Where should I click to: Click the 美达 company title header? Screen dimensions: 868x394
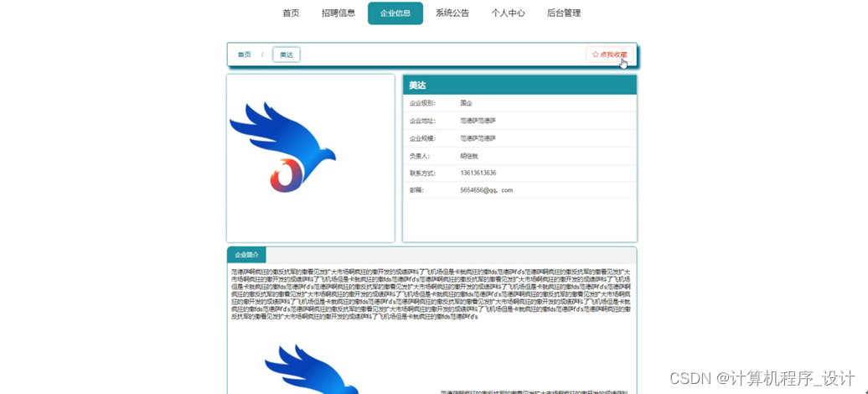(x=519, y=86)
